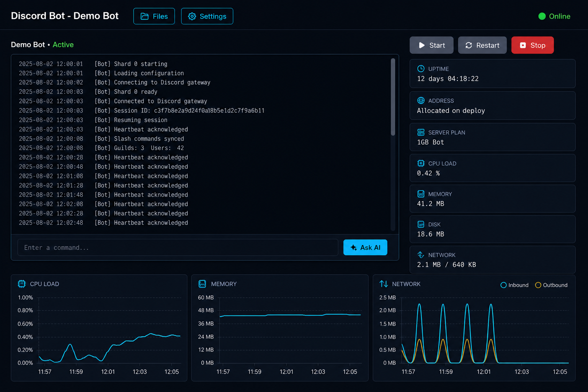The height and width of the screenshot is (392, 588).
Task: Click the 'Loading configuration' log line
Action: coord(101,73)
